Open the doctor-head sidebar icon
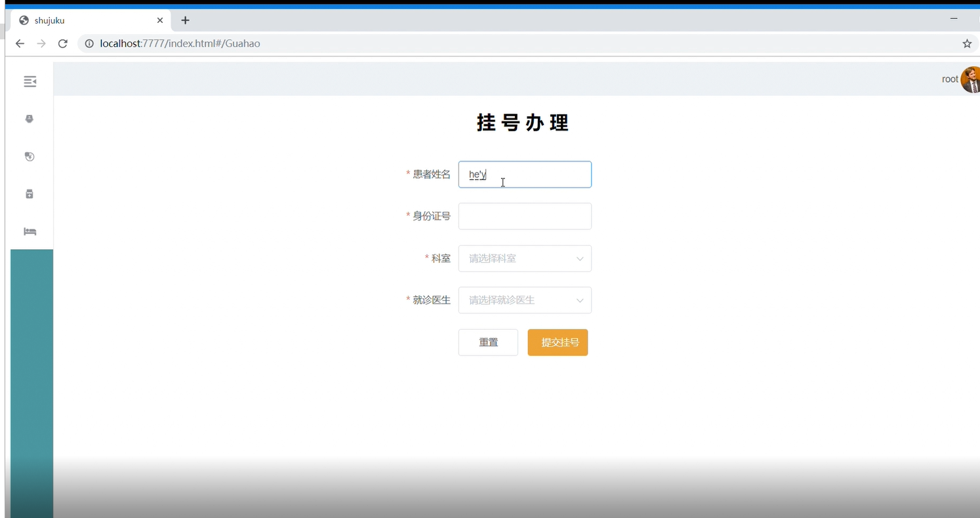 [x=30, y=119]
